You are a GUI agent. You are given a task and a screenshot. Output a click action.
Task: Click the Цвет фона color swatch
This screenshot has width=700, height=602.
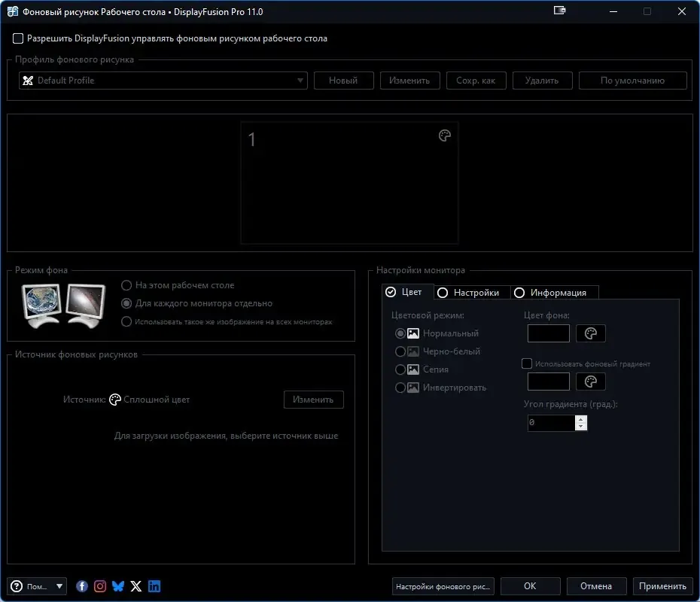tap(548, 333)
